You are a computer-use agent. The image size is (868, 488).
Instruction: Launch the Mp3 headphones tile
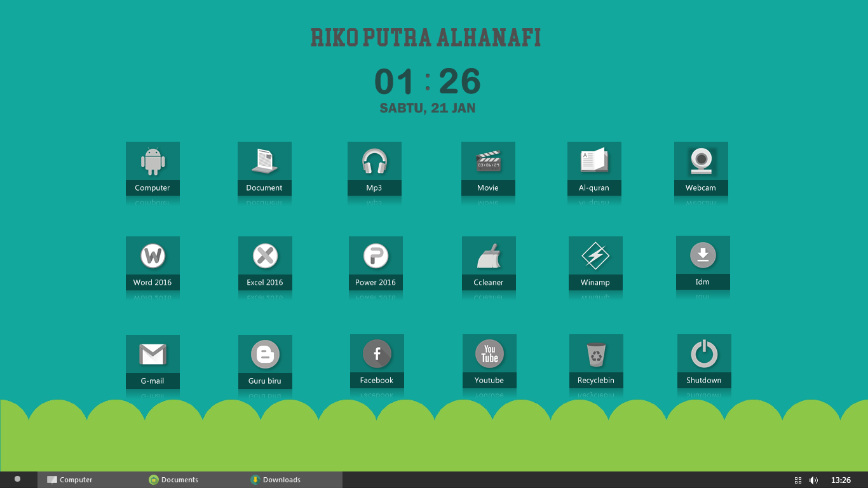[x=374, y=168]
